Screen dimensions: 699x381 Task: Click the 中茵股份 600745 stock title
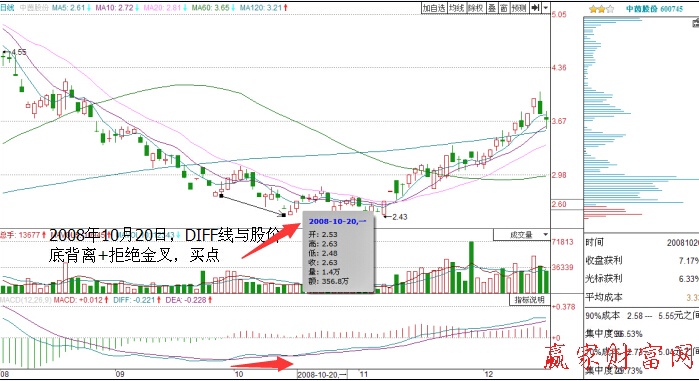[654, 9]
